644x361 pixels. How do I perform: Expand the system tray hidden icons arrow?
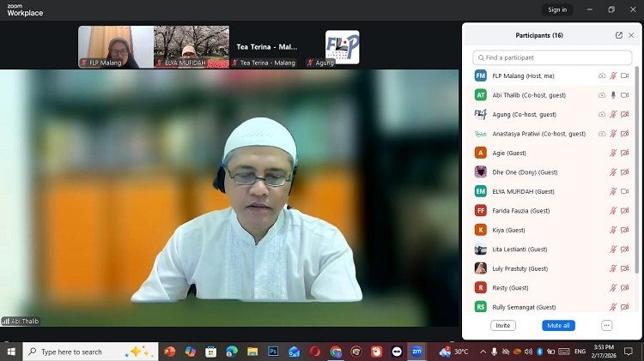pyautogui.click(x=483, y=352)
